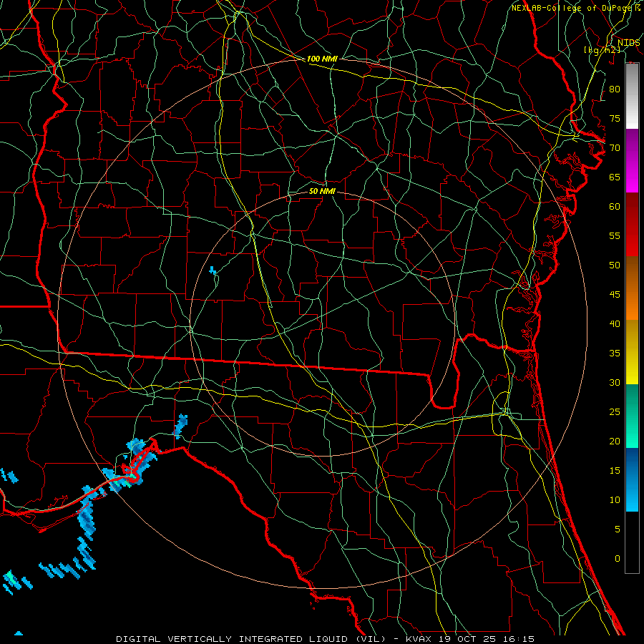Click the legend value 70
Viewport: 644px width, 644px height.
tap(615, 148)
